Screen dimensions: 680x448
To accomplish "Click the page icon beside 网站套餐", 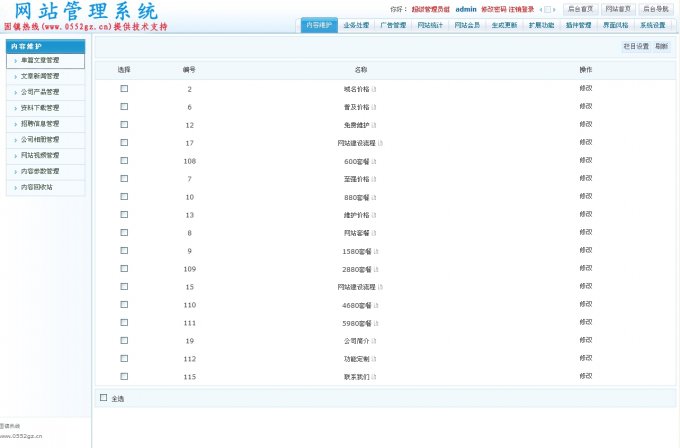I will (x=374, y=233).
